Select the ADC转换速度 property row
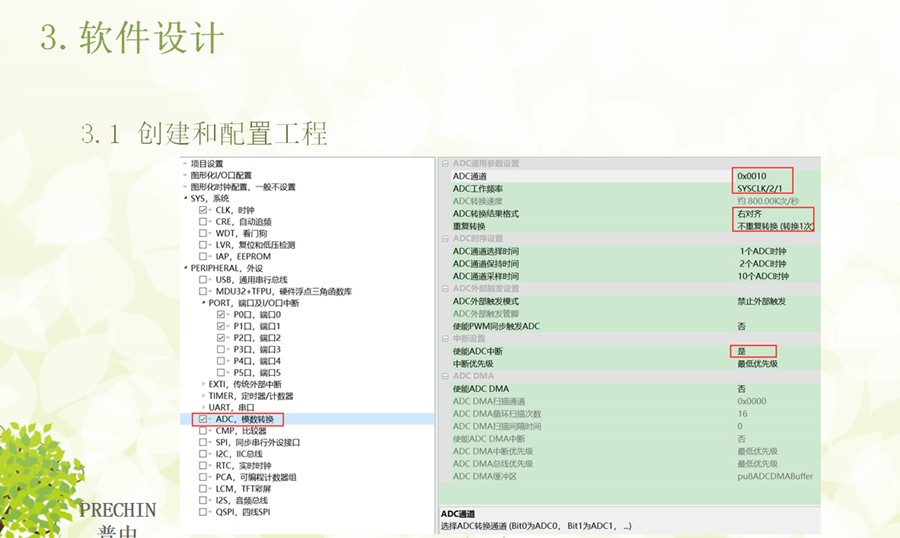The width and height of the screenshot is (900, 538). [630, 201]
